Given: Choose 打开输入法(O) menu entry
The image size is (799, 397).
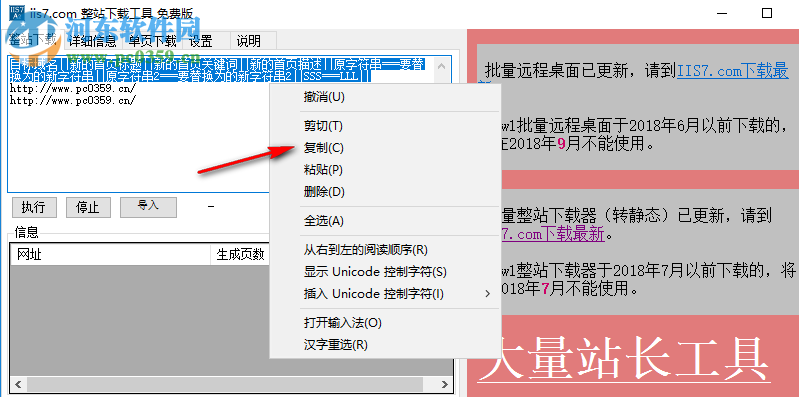Looking at the screenshot, I should pyautogui.click(x=385, y=323).
